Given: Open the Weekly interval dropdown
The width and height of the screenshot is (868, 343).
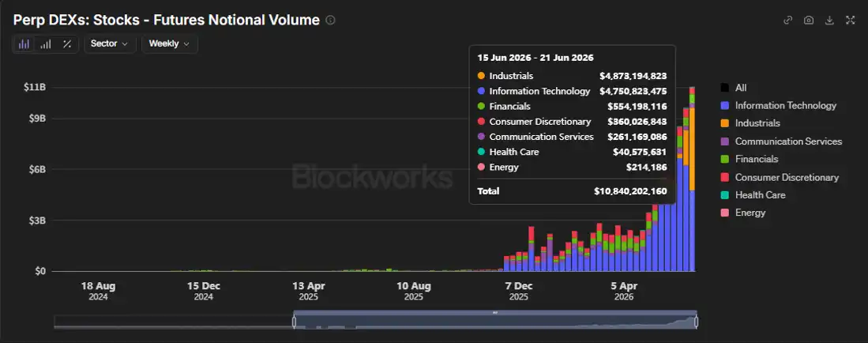Looking at the screenshot, I should pos(169,43).
